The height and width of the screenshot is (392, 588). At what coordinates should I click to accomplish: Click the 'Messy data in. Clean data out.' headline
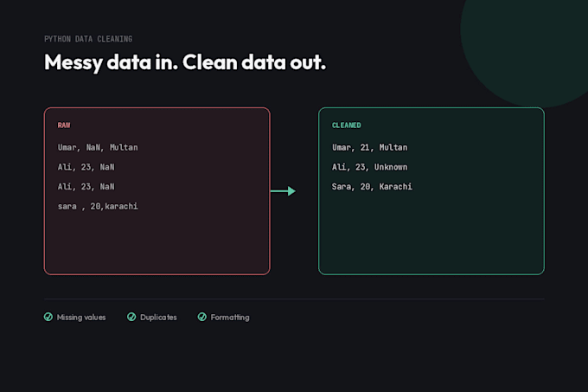point(185,62)
